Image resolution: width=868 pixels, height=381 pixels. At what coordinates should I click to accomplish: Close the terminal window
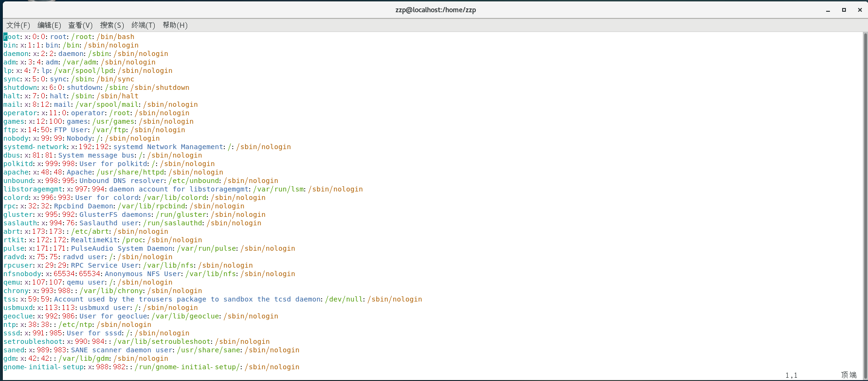pos(860,10)
